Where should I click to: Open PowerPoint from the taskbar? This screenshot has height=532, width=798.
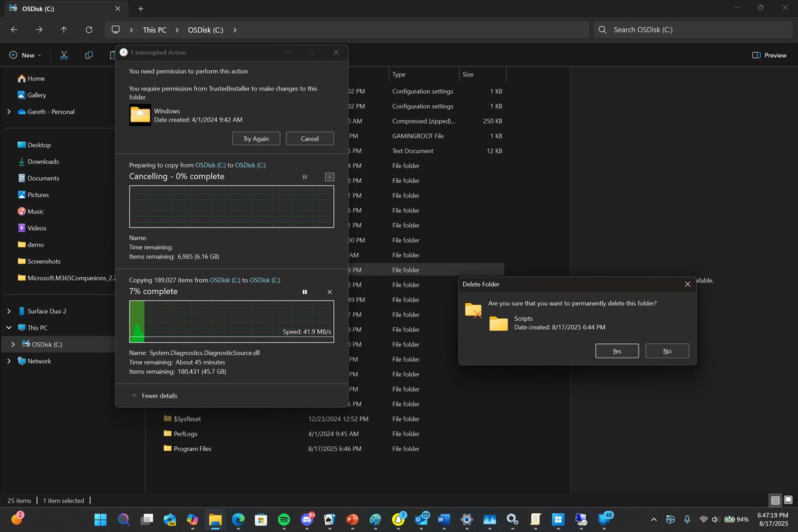pos(352,519)
